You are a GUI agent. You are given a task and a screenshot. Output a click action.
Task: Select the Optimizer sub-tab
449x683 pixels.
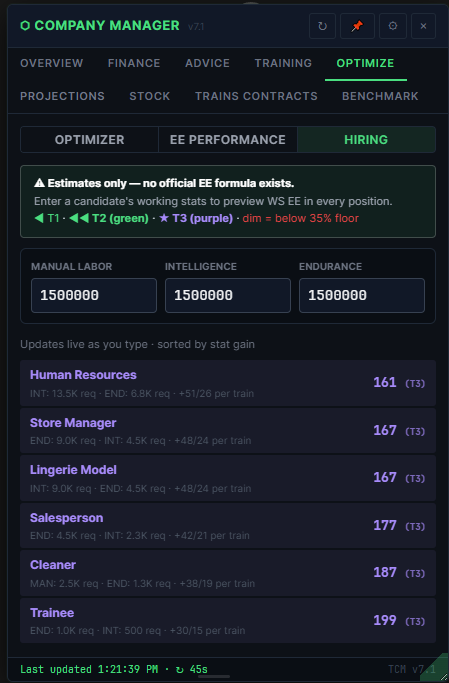coord(89,140)
